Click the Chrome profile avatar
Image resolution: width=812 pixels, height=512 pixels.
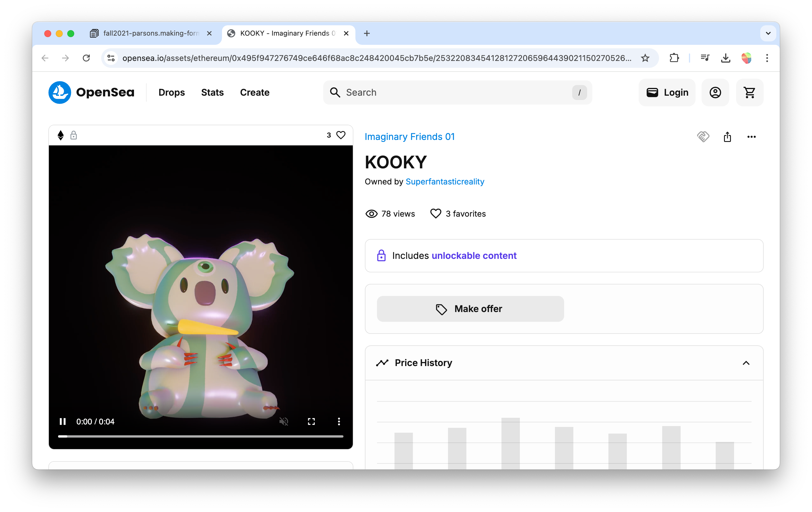point(746,58)
